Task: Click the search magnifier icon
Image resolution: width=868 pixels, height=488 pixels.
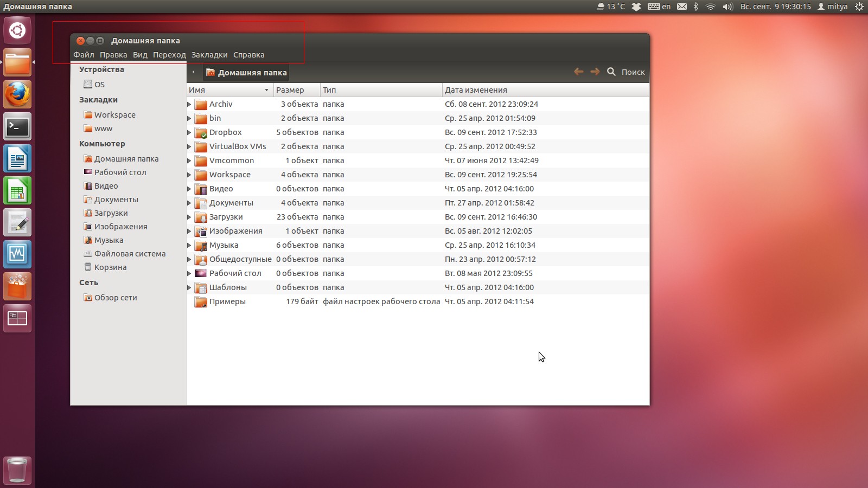Action: point(611,72)
